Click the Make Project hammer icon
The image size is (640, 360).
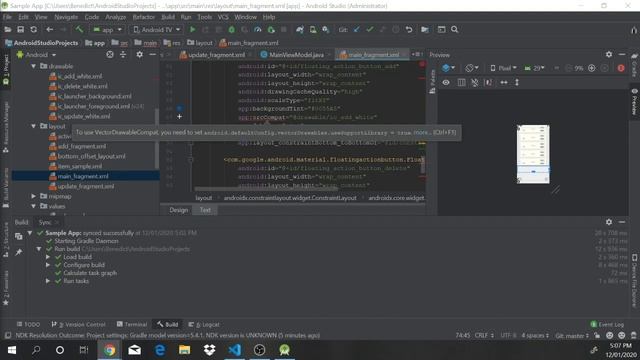click(79, 29)
